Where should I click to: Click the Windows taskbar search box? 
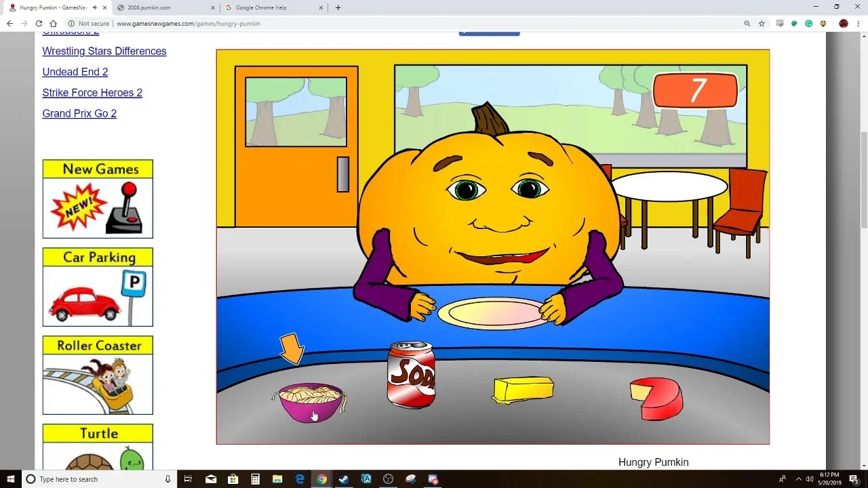100,479
